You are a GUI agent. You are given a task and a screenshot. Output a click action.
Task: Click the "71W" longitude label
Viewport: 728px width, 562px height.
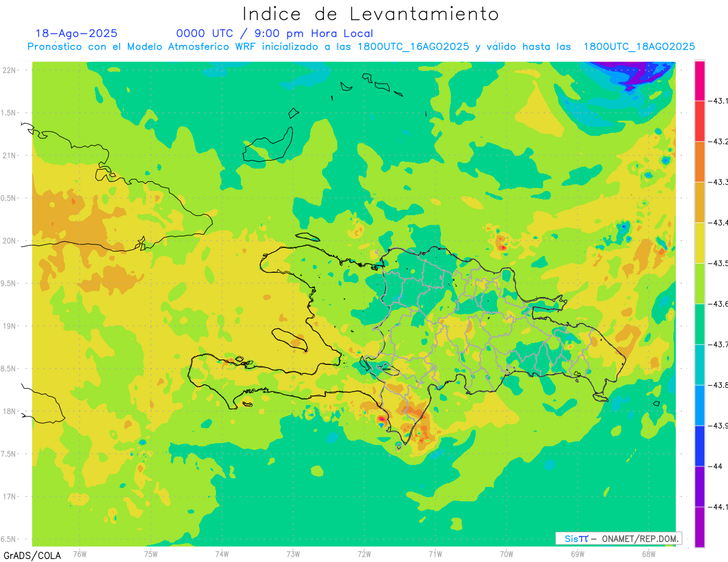pyautogui.click(x=435, y=554)
